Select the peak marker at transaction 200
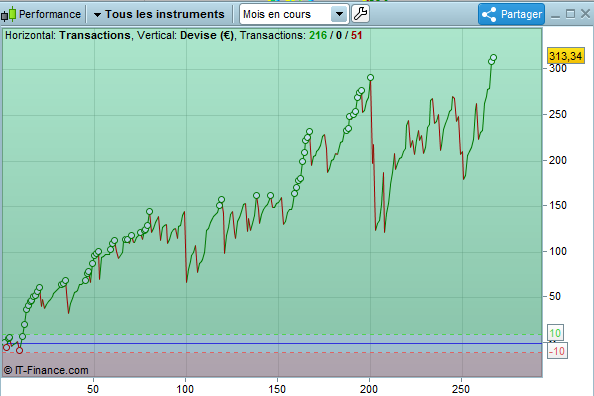The image size is (594, 396). [x=370, y=78]
